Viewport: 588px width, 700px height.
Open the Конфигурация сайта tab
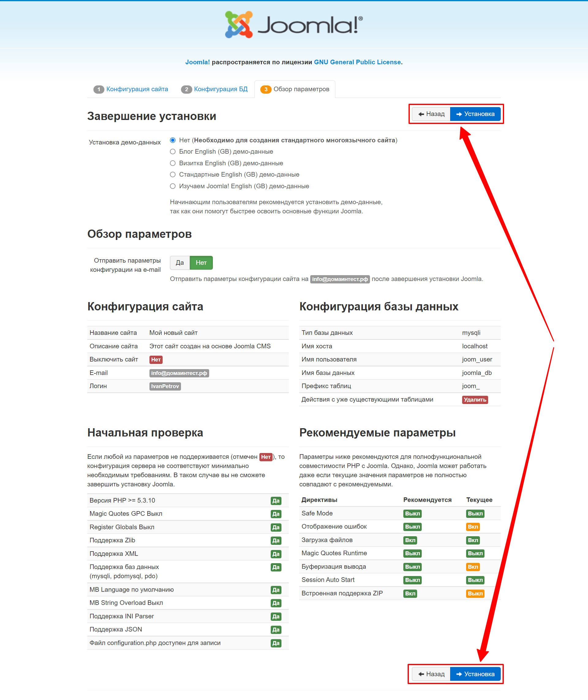[x=137, y=89]
